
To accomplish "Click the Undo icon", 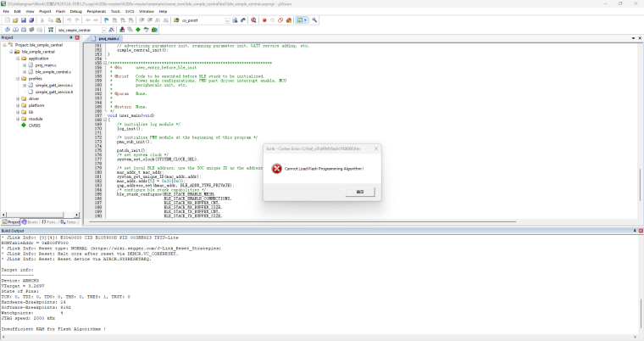I will click(x=69, y=20).
